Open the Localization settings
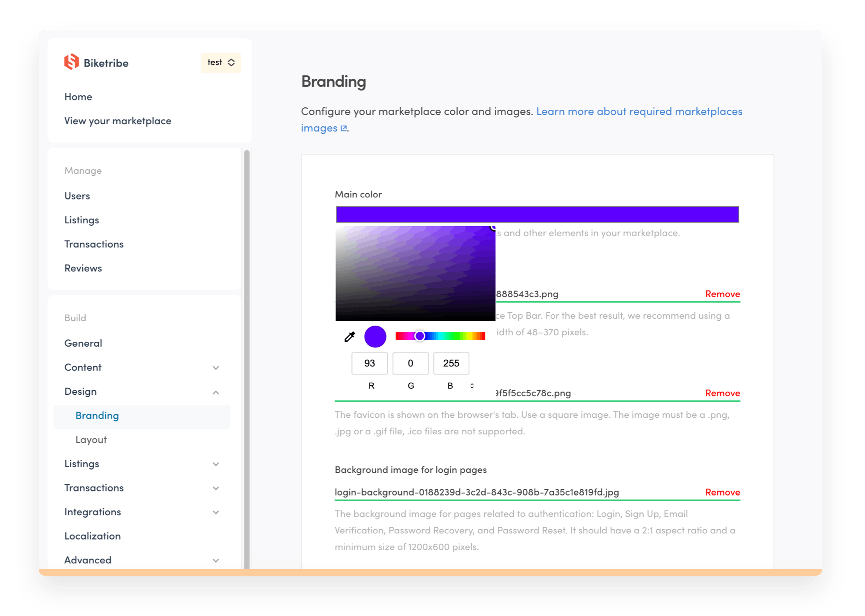The height and width of the screenshot is (616, 865). pyautogui.click(x=93, y=535)
